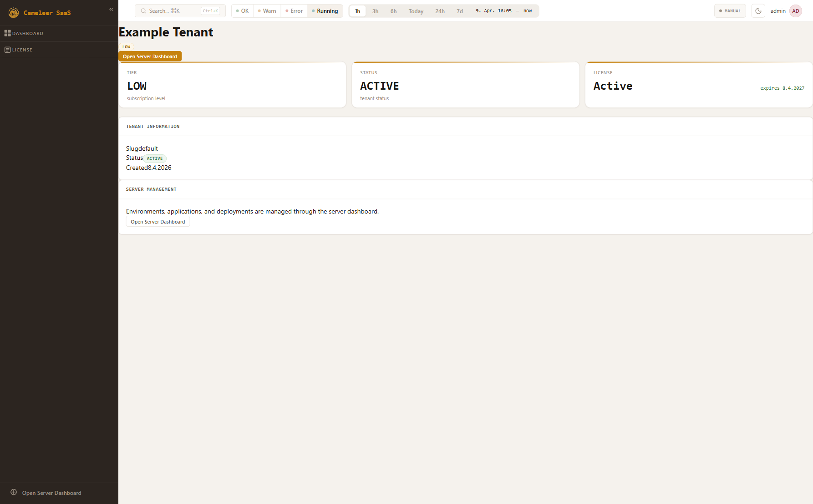
Task: Open the Dashboard sidebar item
Action: click(x=27, y=33)
